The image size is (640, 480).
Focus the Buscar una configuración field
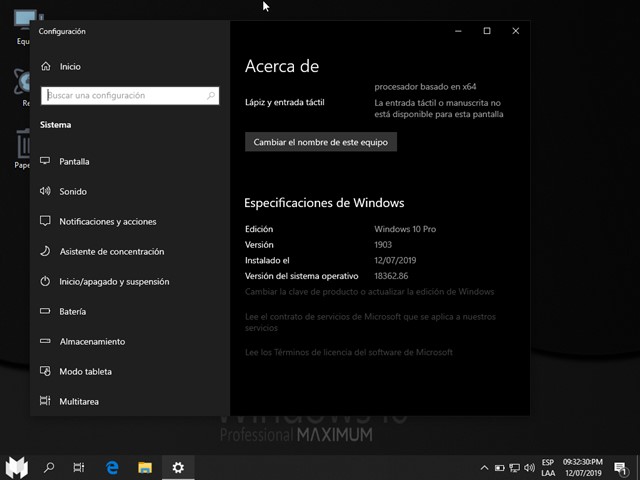pyautogui.click(x=130, y=96)
